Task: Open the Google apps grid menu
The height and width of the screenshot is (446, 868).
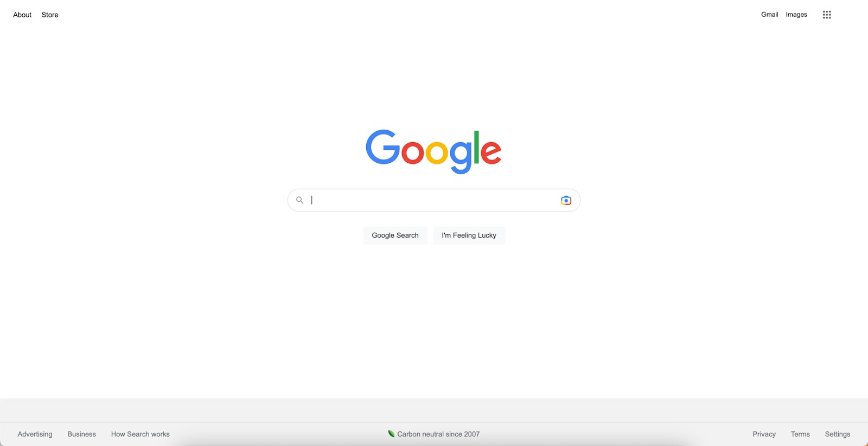Action: tap(827, 15)
